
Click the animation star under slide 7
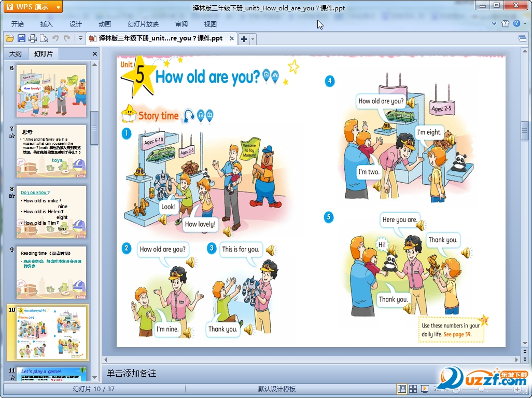(12, 135)
